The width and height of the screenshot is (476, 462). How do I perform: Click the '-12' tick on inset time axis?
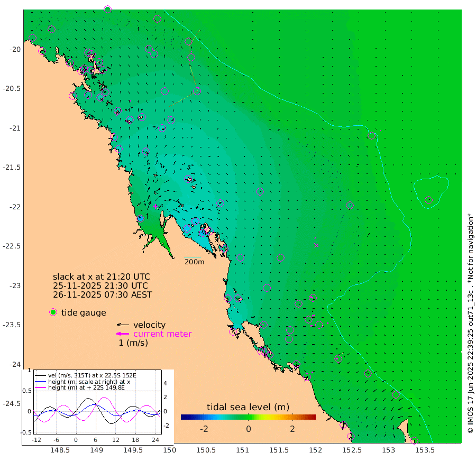36,440
